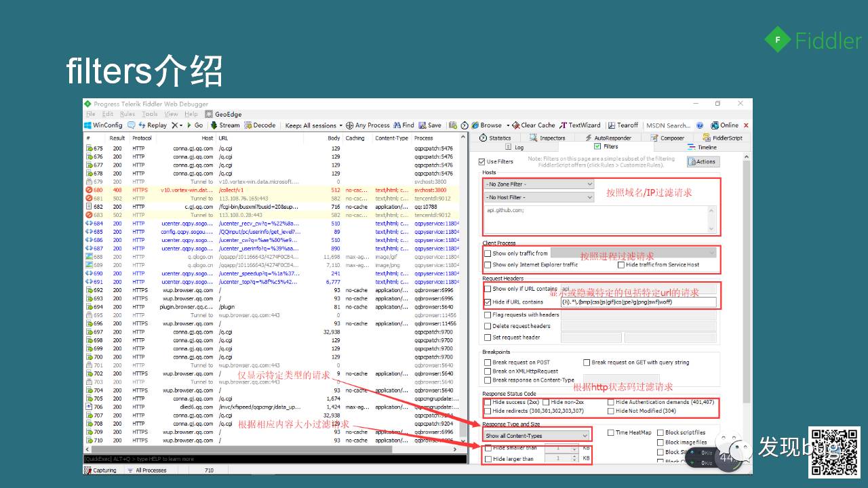Click the camera screenshot icon
This screenshot has height=488, width=868.
[x=453, y=125]
